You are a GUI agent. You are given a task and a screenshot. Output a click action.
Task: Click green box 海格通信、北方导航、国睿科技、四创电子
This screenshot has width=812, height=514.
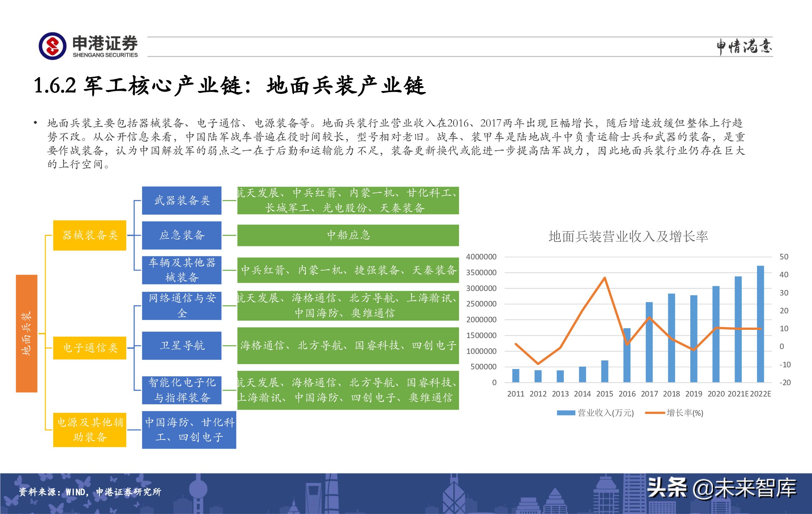[x=348, y=346]
